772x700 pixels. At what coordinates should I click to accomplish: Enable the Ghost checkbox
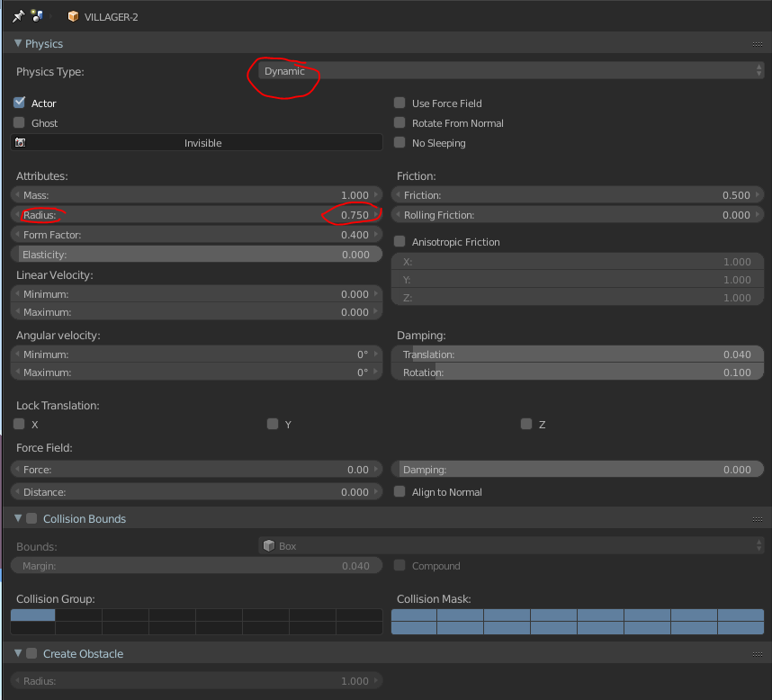[19, 122]
